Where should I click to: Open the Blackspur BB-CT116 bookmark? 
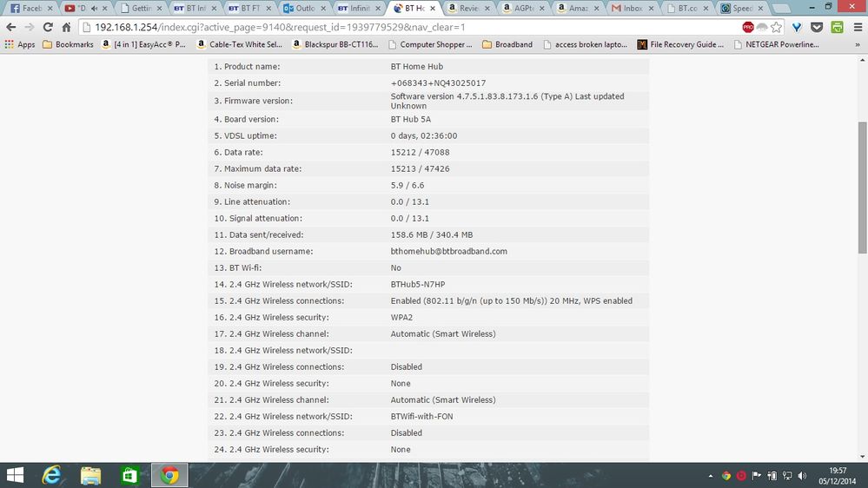point(335,44)
